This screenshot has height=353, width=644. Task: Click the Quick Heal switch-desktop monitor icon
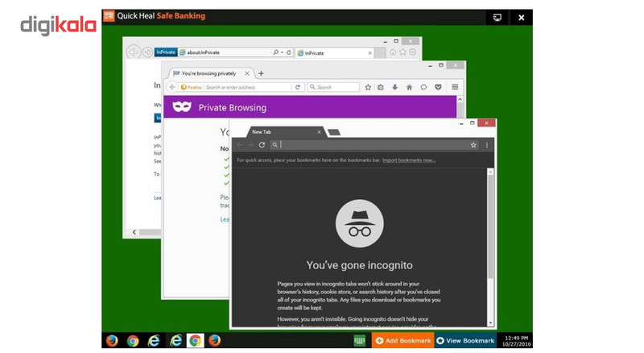coord(497,18)
